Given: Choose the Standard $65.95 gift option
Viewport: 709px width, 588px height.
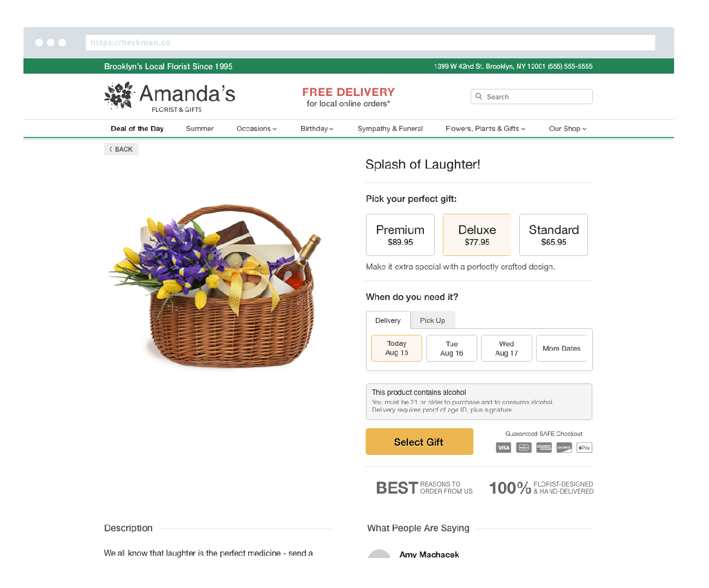Looking at the screenshot, I should 554,235.
